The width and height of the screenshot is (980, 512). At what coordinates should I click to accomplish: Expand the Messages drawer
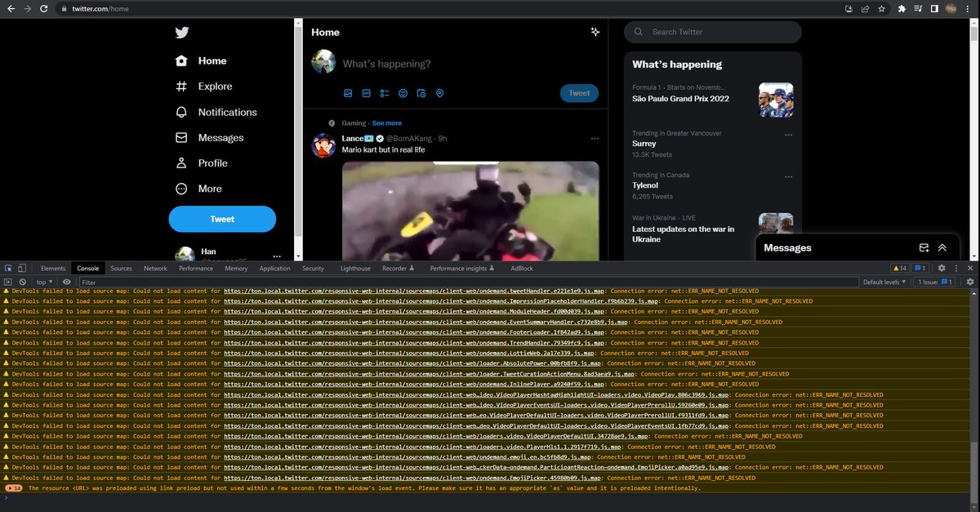942,247
